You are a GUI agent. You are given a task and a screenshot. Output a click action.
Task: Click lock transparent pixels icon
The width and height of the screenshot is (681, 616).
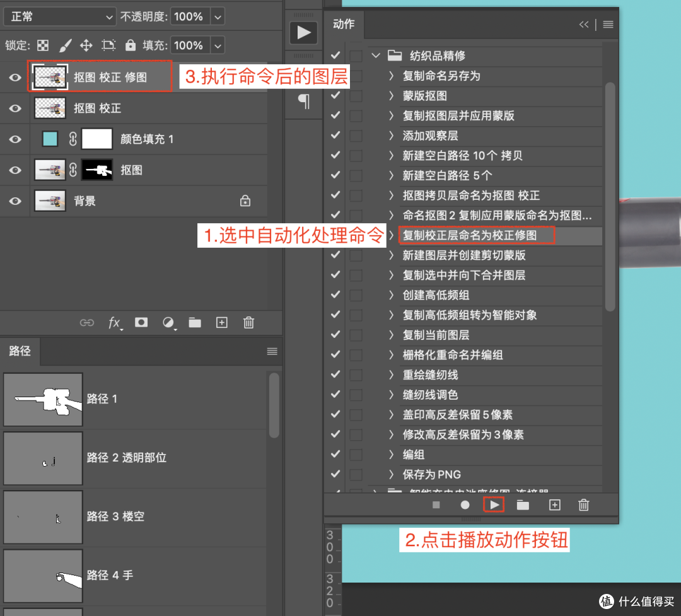(43, 45)
